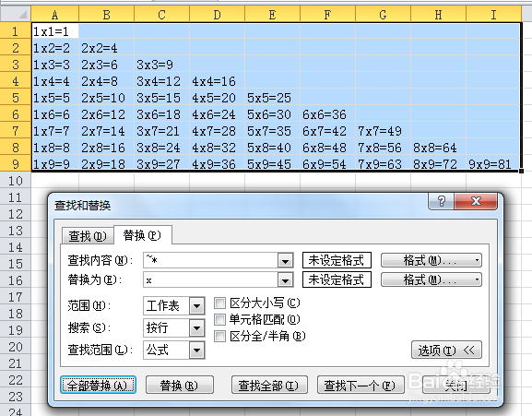Select row 10 header
Image resolution: width=532 pixels, height=416 pixels.
pos(16,181)
